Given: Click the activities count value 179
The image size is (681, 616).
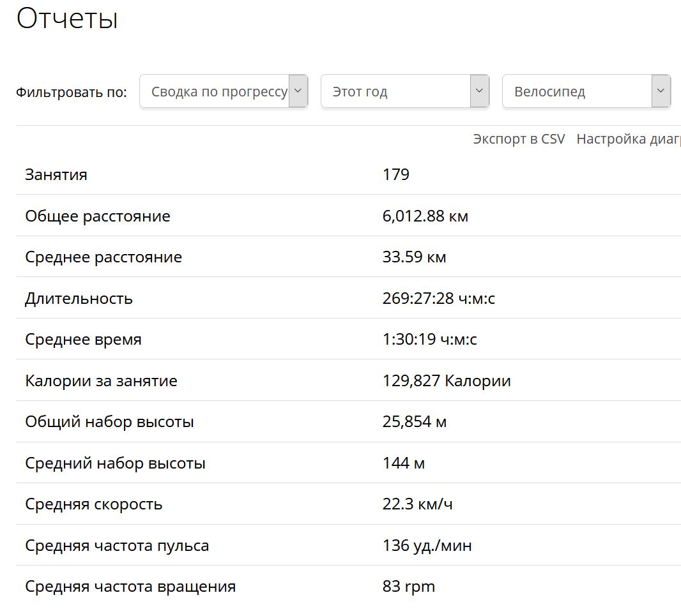Looking at the screenshot, I should pyautogui.click(x=396, y=175).
